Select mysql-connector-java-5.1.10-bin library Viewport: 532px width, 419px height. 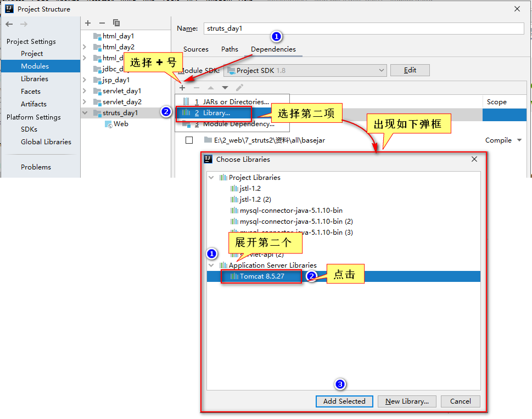(x=291, y=211)
